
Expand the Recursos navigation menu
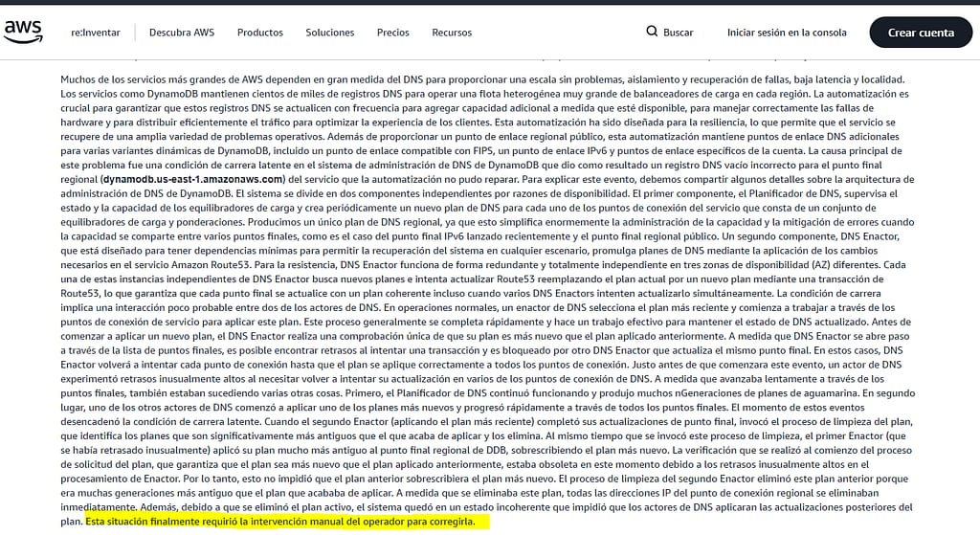click(x=452, y=33)
